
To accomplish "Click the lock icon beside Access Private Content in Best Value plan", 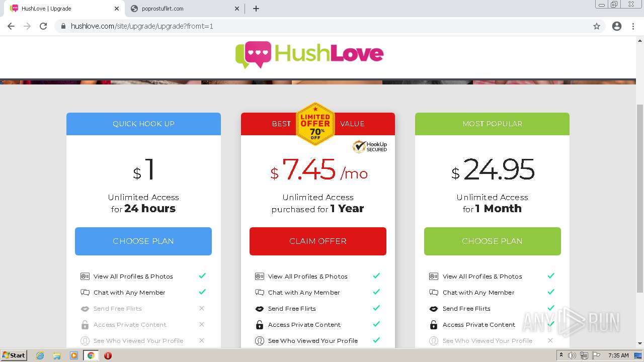I will (260, 325).
